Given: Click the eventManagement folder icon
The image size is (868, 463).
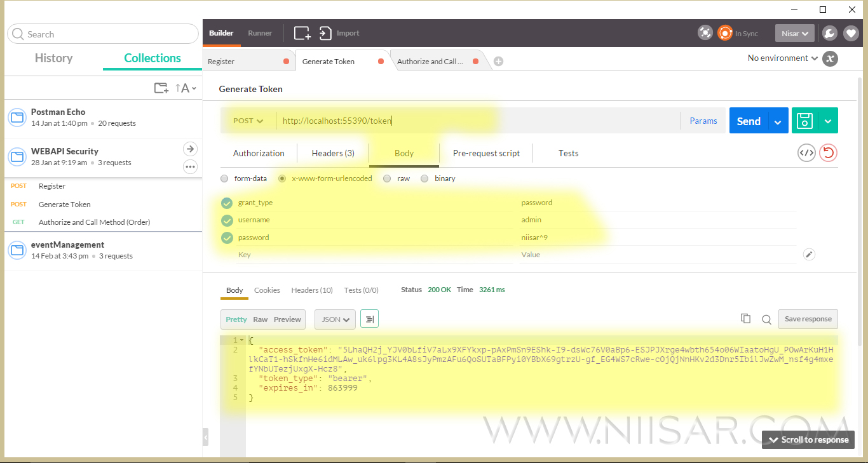Looking at the screenshot, I should [17, 250].
